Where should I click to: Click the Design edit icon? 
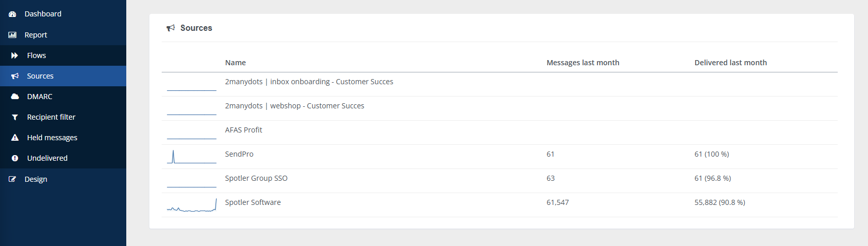(12, 179)
